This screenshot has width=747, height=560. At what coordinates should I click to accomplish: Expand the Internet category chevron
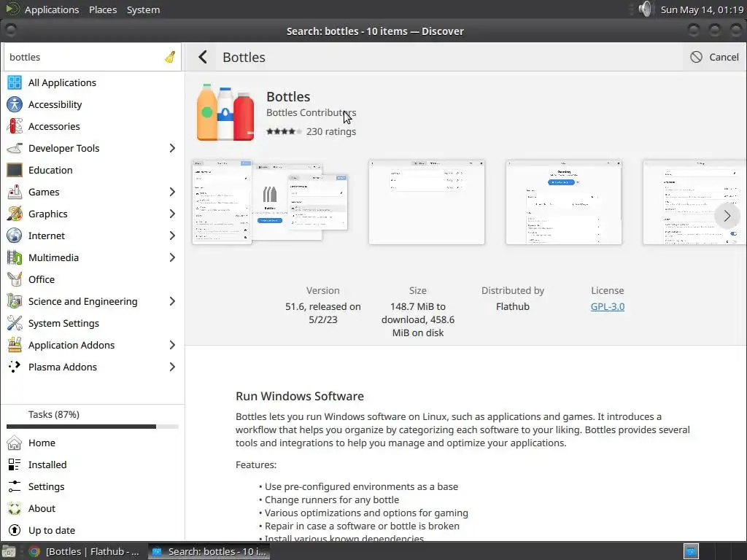click(x=172, y=236)
